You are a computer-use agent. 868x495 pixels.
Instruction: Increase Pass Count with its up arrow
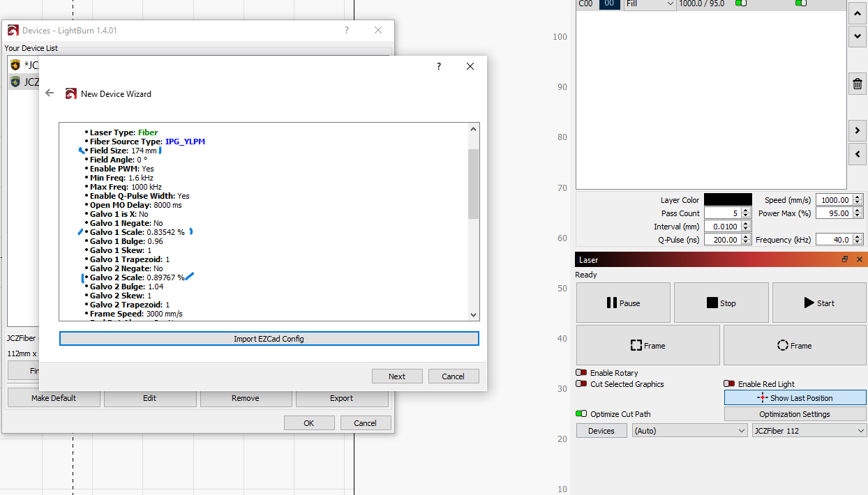(746, 211)
